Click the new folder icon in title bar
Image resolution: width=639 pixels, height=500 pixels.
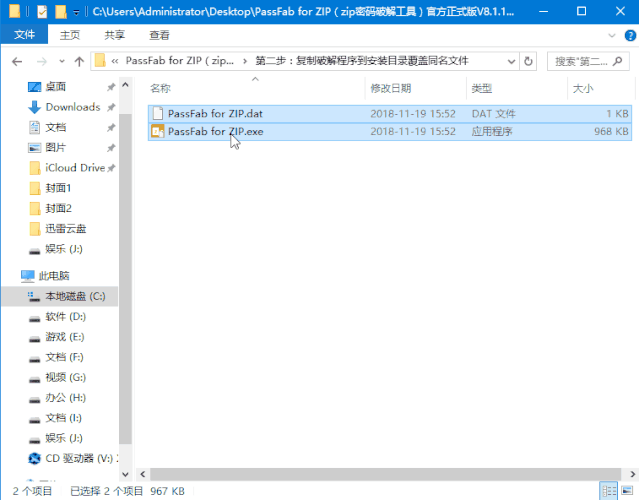(61, 12)
